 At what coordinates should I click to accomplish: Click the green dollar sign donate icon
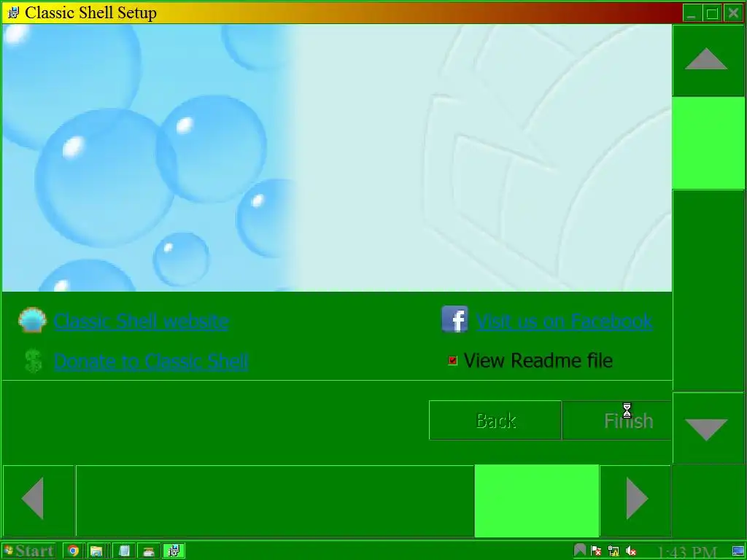[33, 360]
